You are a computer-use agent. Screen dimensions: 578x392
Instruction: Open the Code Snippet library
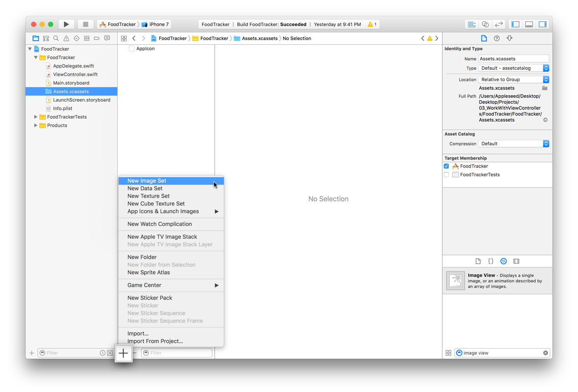point(491,261)
